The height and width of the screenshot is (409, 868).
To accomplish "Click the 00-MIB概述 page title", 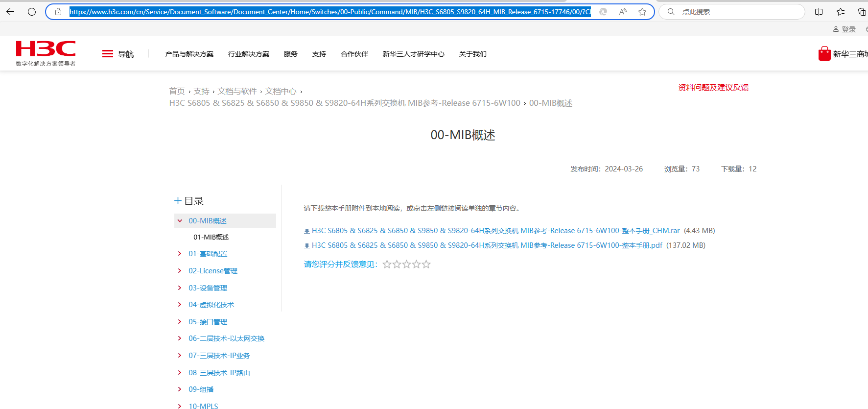I will pyautogui.click(x=463, y=135).
